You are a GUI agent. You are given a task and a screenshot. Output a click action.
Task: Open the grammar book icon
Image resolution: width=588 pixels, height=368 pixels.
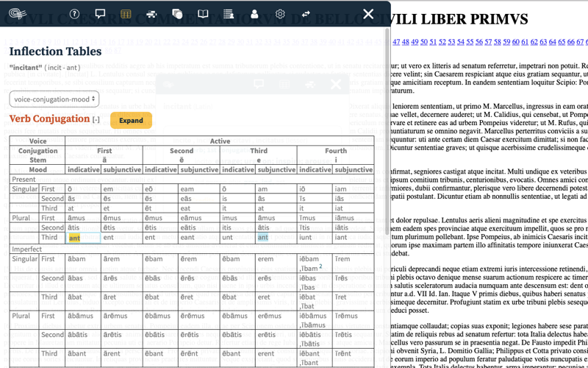(x=203, y=14)
